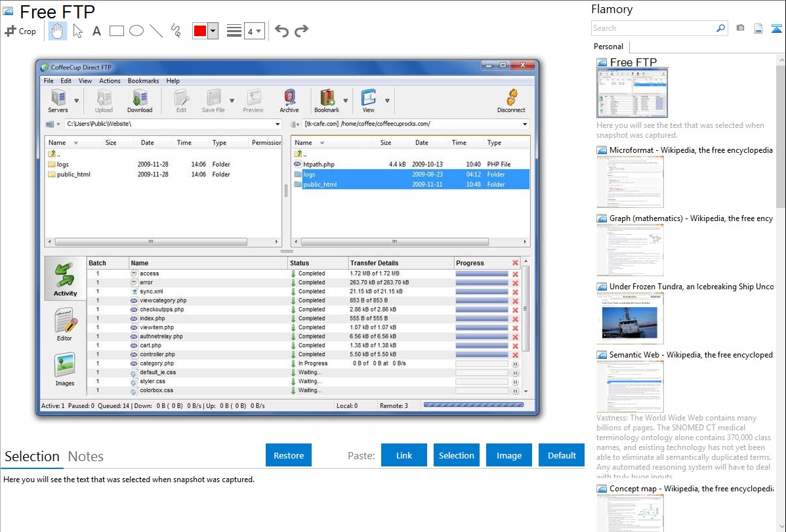786x532 pixels.
Task: Open the Editor panel
Action: click(x=65, y=324)
